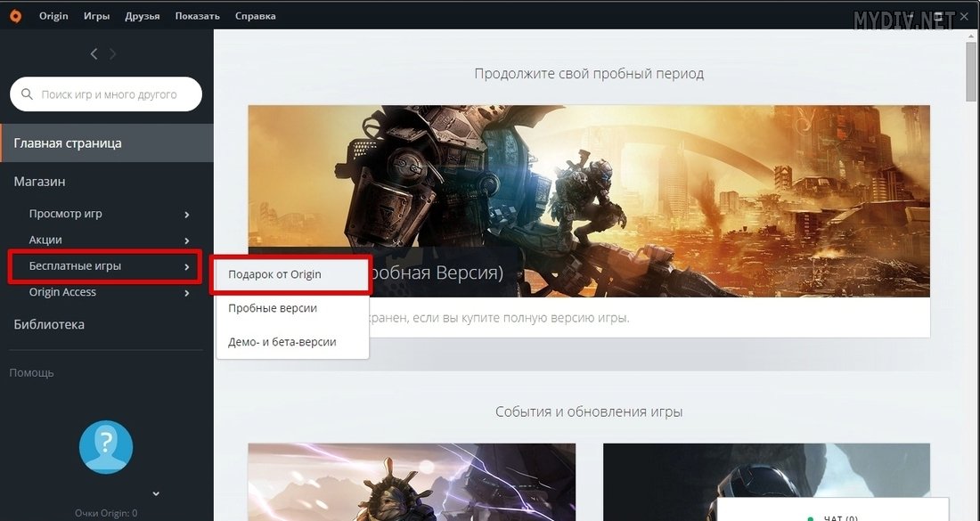Open Помощь link
This screenshot has width=980, height=521.
click(32, 373)
